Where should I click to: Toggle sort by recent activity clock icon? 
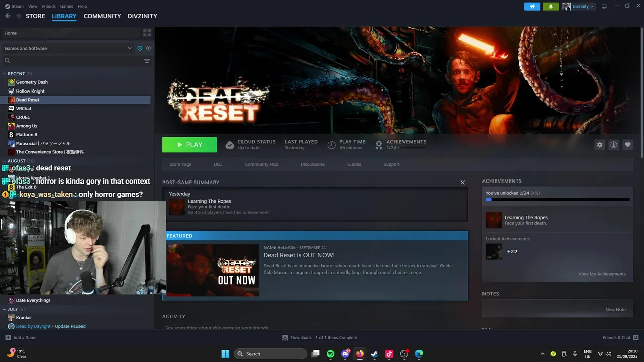coord(140,48)
